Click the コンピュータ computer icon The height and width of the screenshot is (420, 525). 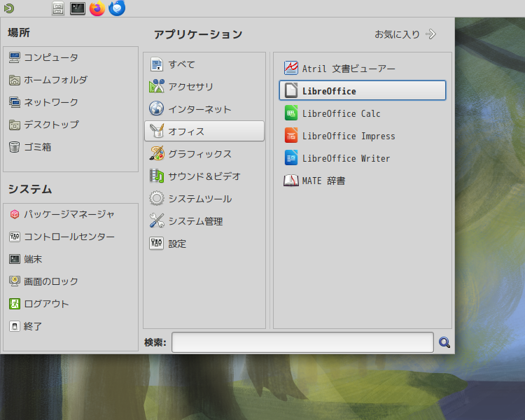point(15,57)
